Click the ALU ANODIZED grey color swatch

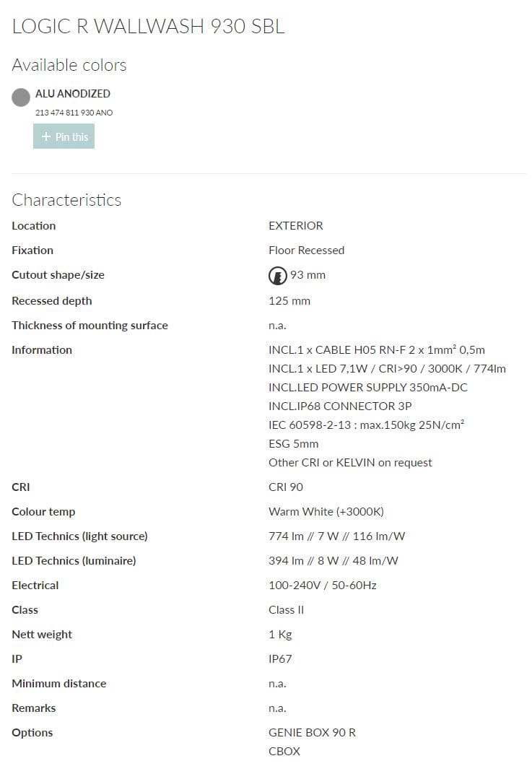[21, 97]
